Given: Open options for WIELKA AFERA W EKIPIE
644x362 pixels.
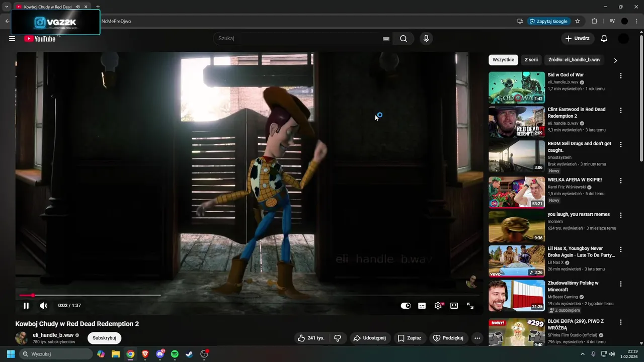Looking at the screenshot, I should click(620, 180).
